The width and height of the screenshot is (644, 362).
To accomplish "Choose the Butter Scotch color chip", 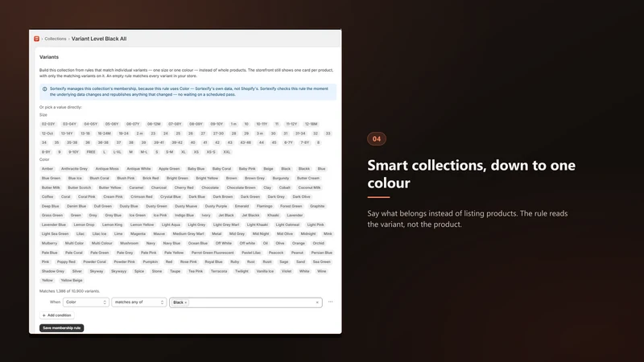I will 79,187.
